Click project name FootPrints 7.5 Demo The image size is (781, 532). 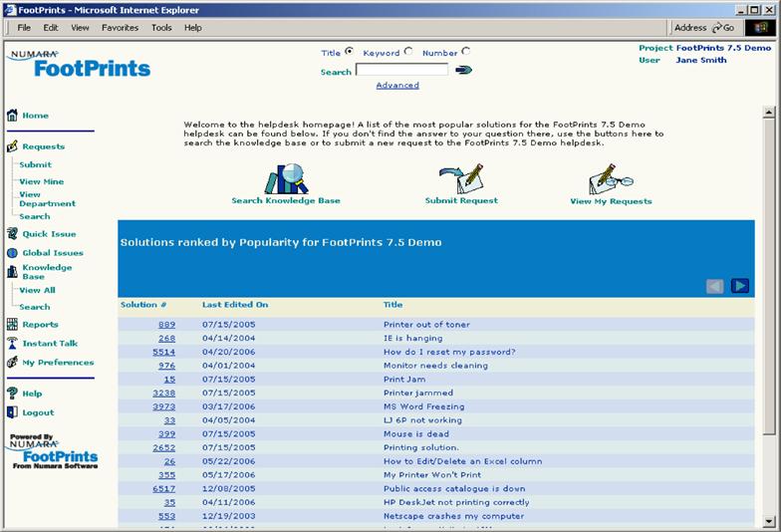(723, 48)
